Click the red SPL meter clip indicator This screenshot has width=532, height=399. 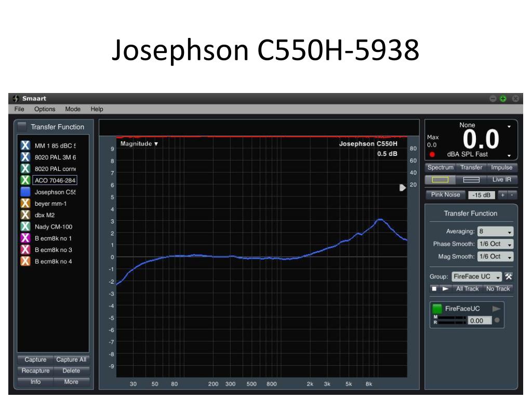click(432, 154)
